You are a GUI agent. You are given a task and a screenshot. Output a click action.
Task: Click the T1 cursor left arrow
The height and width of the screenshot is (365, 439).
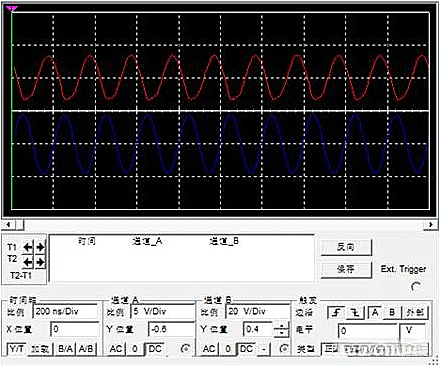[x=28, y=247]
